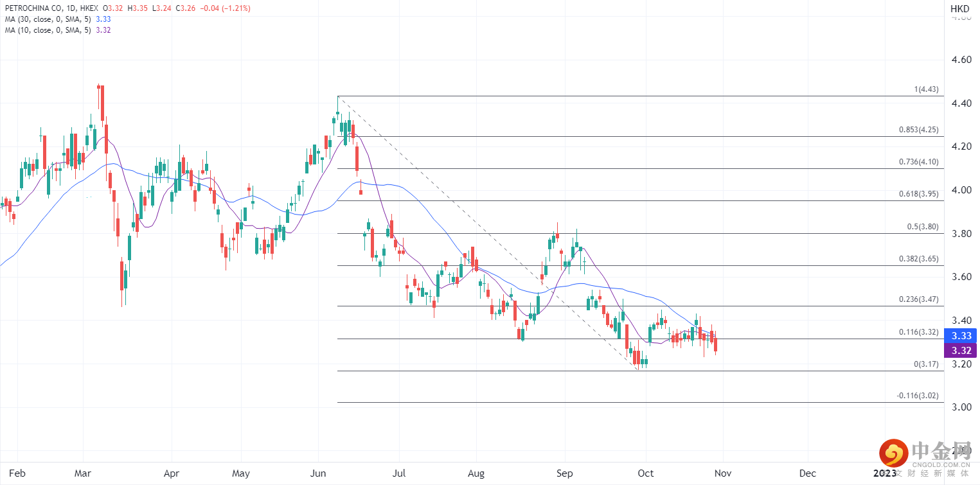Click the Dec label on the time axis
The height and width of the screenshot is (485, 980).
(x=808, y=473)
